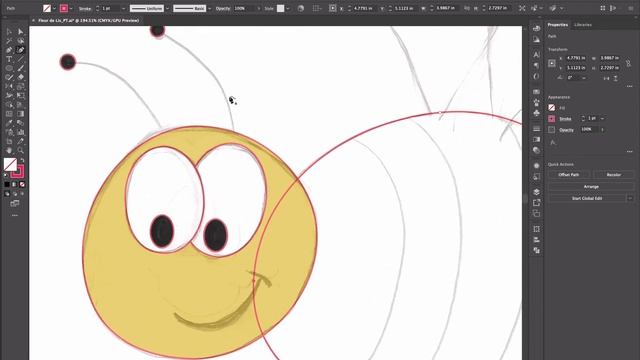640x360 pixels.
Task: Choose the Free Transform tool
Action: [x=20, y=96]
